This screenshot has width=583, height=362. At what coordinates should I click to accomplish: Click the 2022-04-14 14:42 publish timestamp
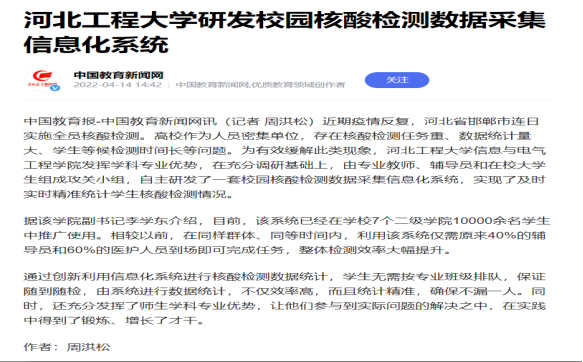click(117, 85)
